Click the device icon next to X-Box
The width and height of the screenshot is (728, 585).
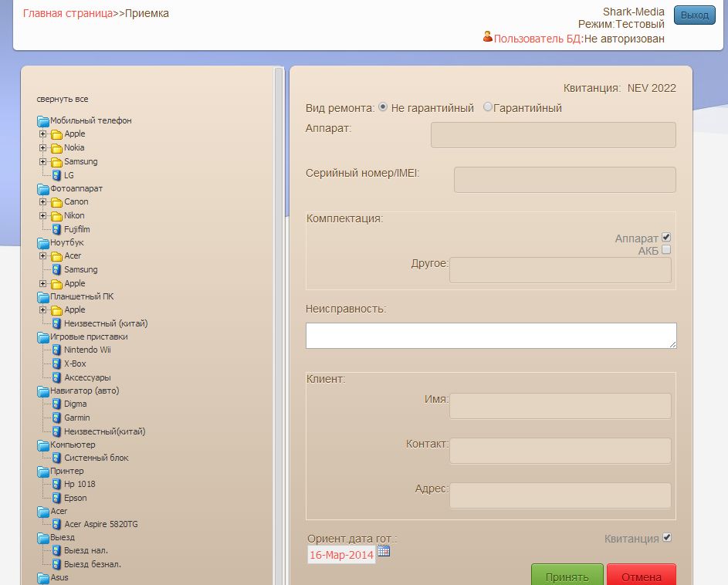pyautogui.click(x=56, y=364)
